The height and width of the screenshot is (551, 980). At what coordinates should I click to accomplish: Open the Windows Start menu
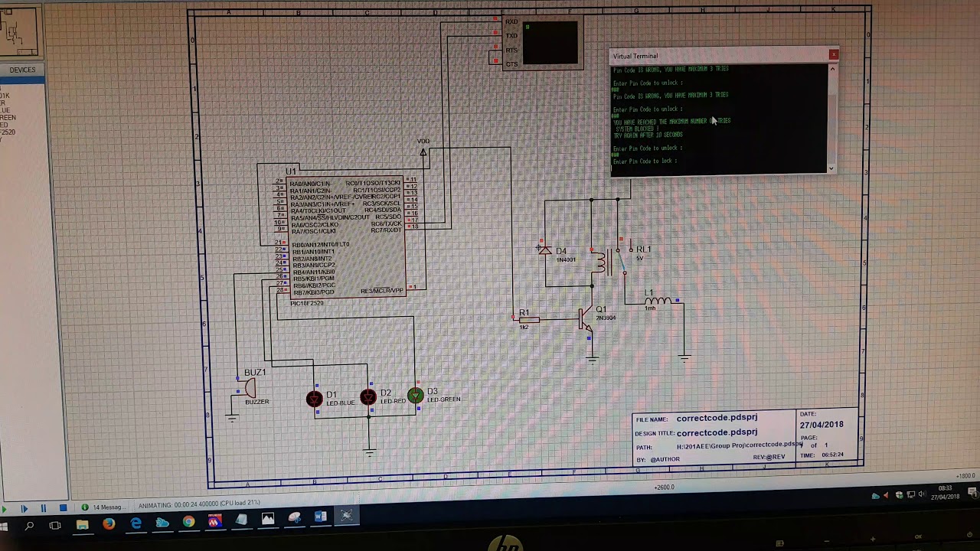(4, 527)
